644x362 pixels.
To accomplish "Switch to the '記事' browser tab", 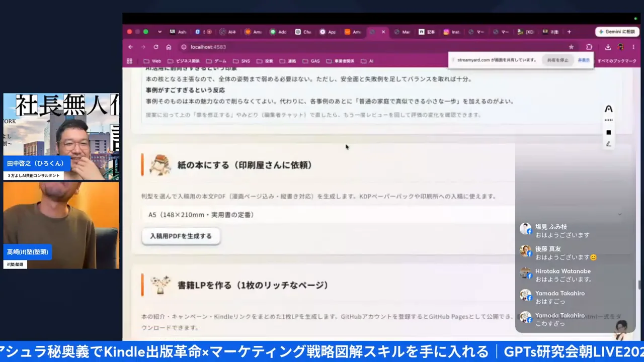I will tap(427, 32).
